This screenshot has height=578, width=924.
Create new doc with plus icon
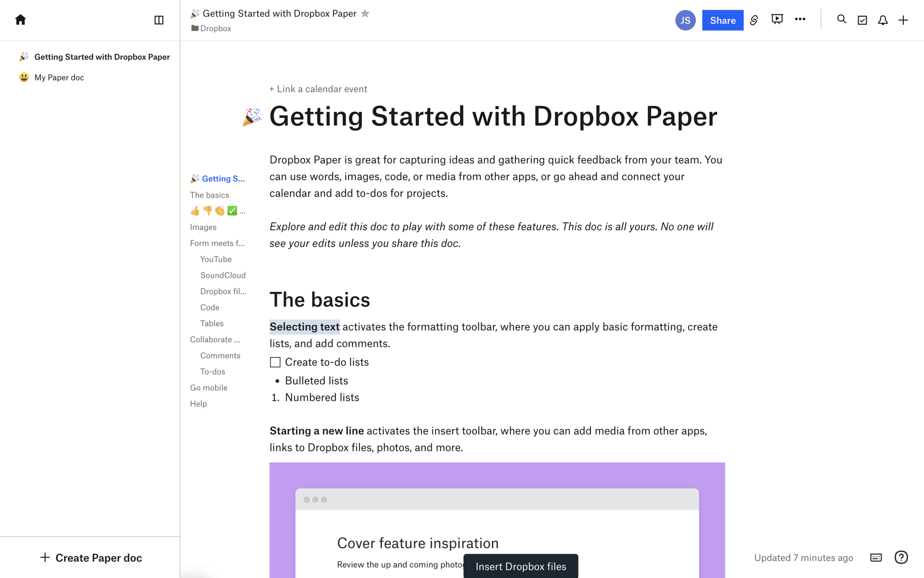point(903,20)
